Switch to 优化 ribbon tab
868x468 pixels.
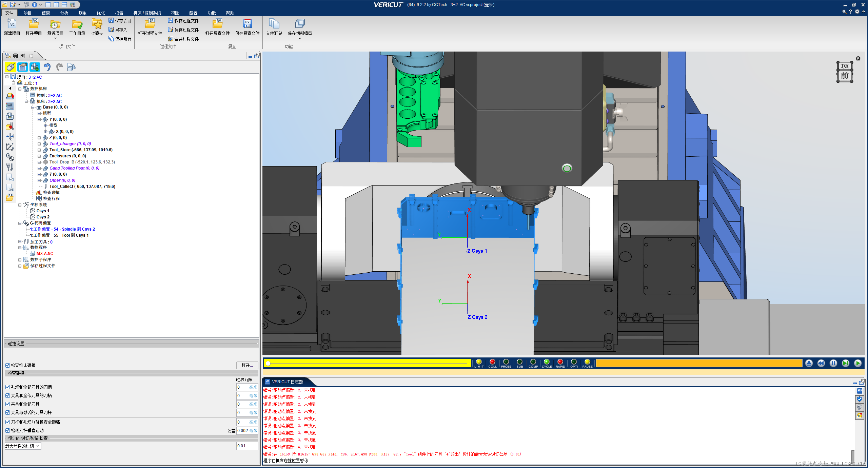pyautogui.click(x=101, y=13)
